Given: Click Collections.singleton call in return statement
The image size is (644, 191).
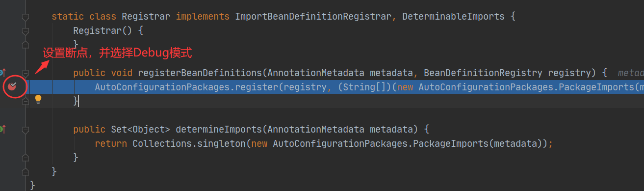Looking at the screenshot, I should (x=189, y=144).
